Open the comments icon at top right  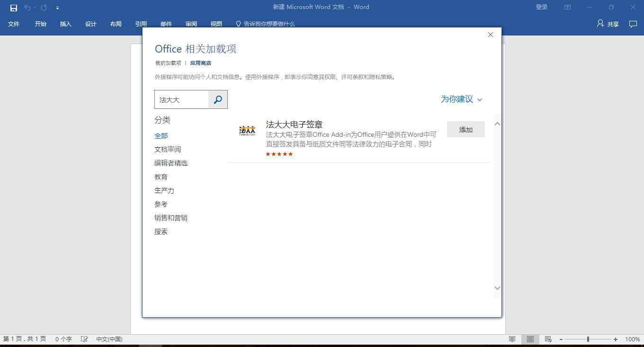pyautogui.click(x=633, y=24)
